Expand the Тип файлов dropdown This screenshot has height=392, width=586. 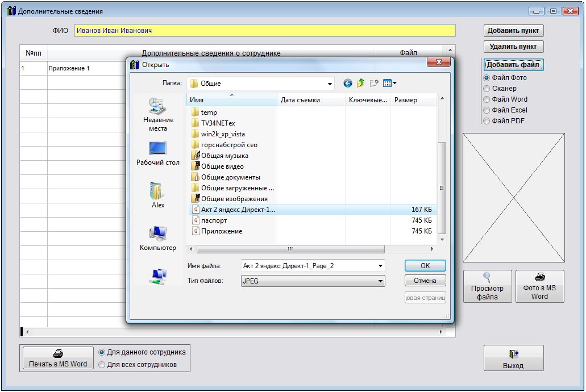380,281
